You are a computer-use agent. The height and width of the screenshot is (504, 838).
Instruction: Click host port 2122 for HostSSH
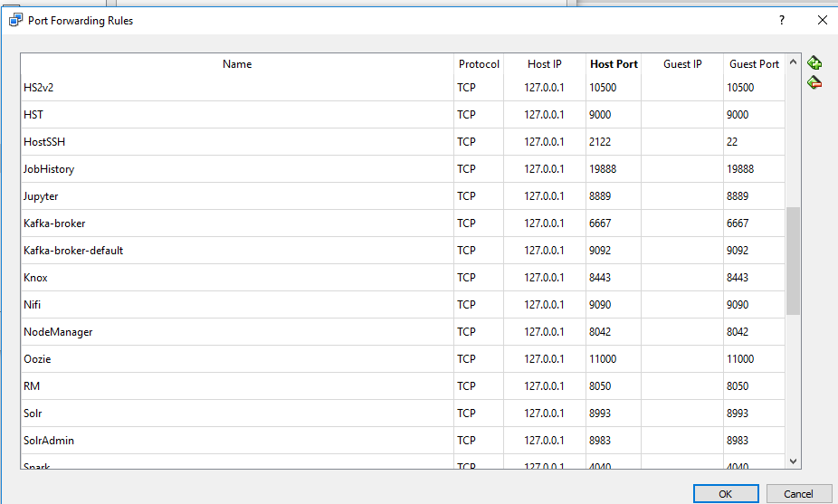tap(600, 142)
